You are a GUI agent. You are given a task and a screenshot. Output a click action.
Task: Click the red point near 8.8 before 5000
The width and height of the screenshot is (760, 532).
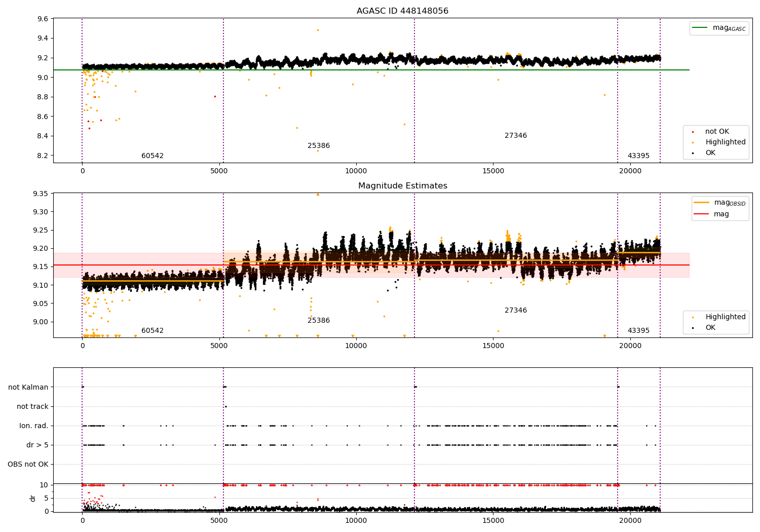215,96
